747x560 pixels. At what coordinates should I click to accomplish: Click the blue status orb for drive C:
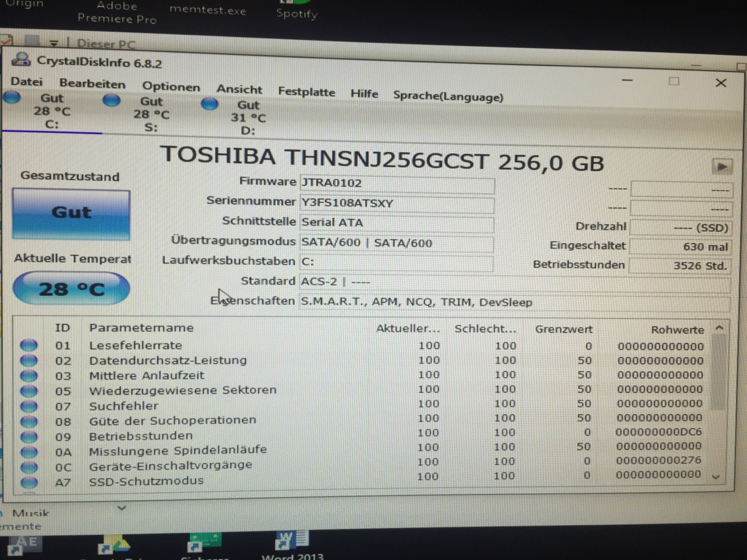[12, 97]
